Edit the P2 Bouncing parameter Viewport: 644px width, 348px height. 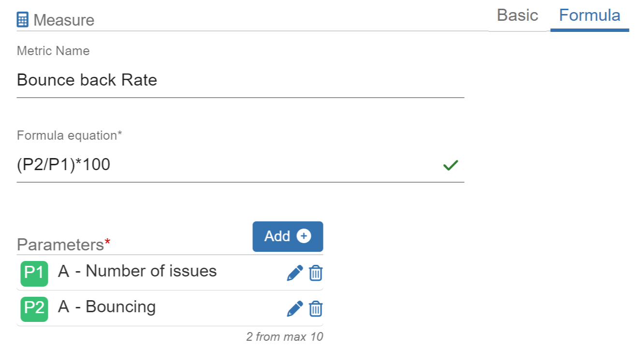tap(295, 308)
